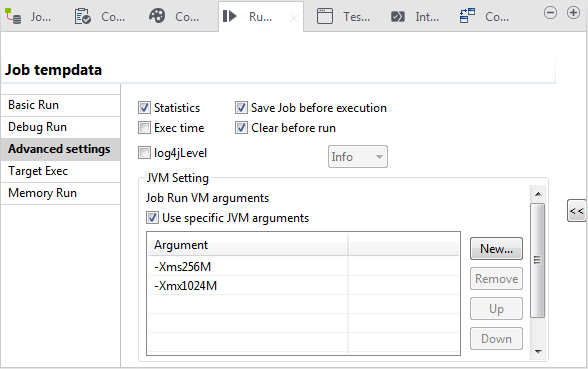Uncheck Clear before run

pos(241,128)
